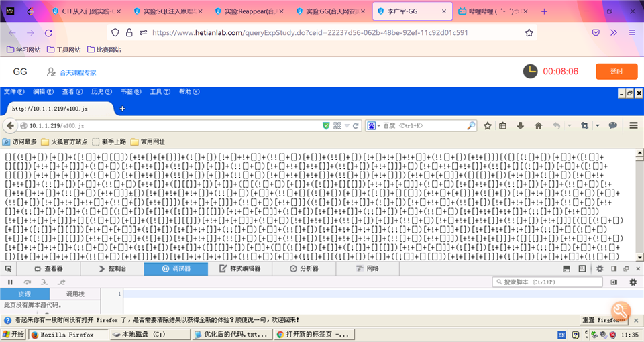This screenshot has height=342, width=644.
Task: Click the element picker icon in devtools
Action: pyautogui.click(x=8, y=268)
